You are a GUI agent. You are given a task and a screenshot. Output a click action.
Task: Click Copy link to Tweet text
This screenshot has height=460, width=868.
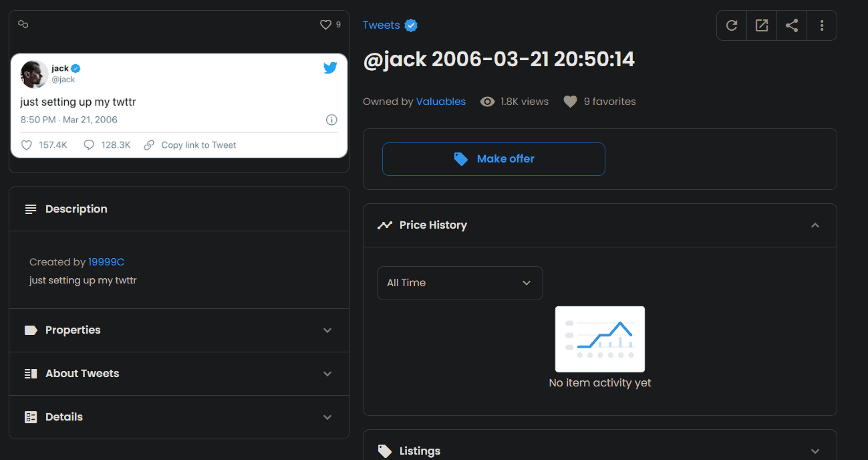point(198,145)
